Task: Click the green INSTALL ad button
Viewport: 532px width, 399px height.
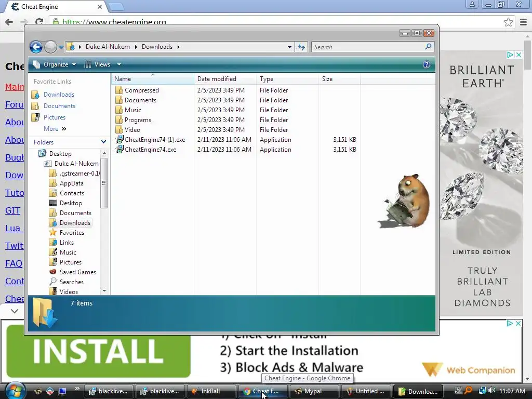Action: (98, 352)
